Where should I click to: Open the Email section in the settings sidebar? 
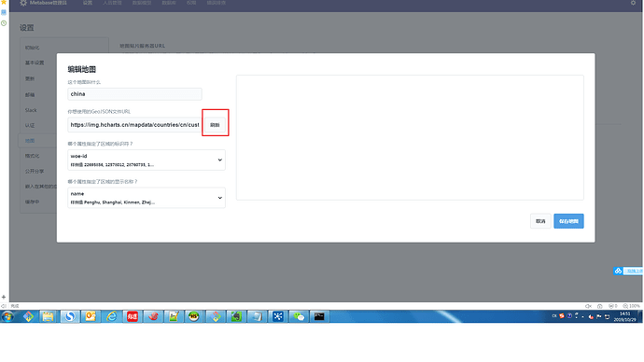[x=30, y=95]
